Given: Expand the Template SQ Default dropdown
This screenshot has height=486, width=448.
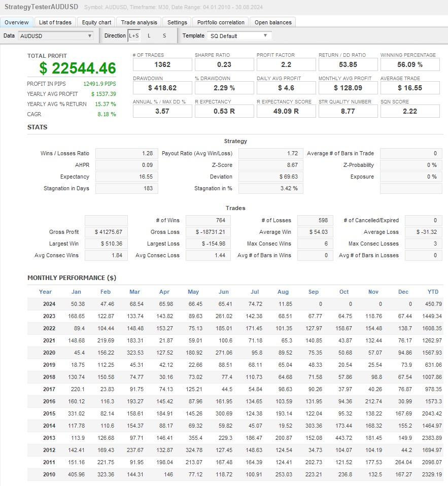Looking at the screenshot, I should pos(239,36).
